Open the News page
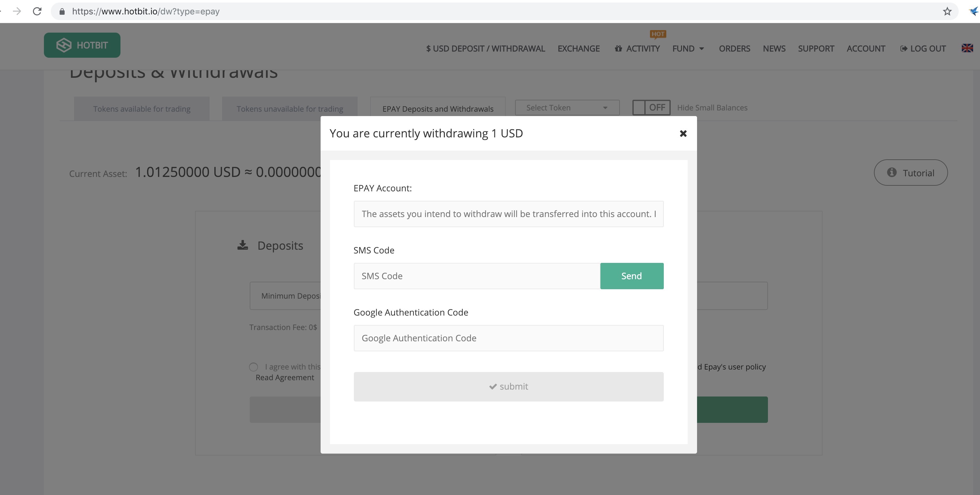This screenshot has height=495, width=980. pyautogui.click(x=774, y=49)
